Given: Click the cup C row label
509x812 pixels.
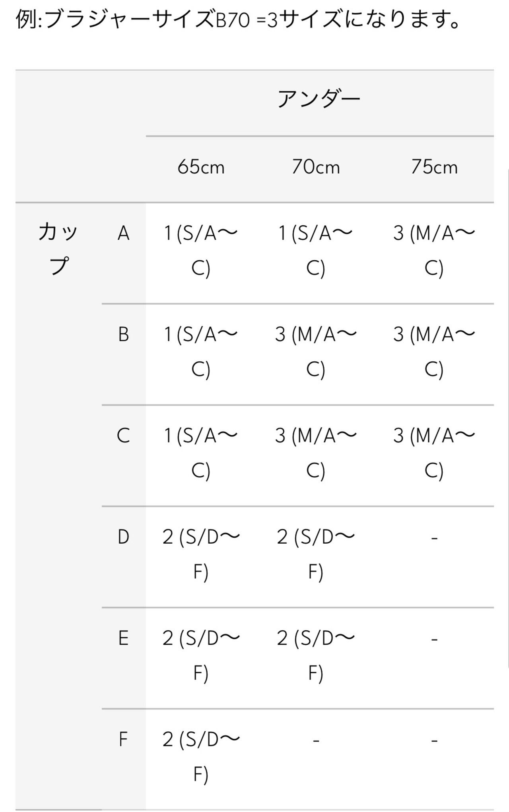Looking at the screenshot, I should [123, 436].
